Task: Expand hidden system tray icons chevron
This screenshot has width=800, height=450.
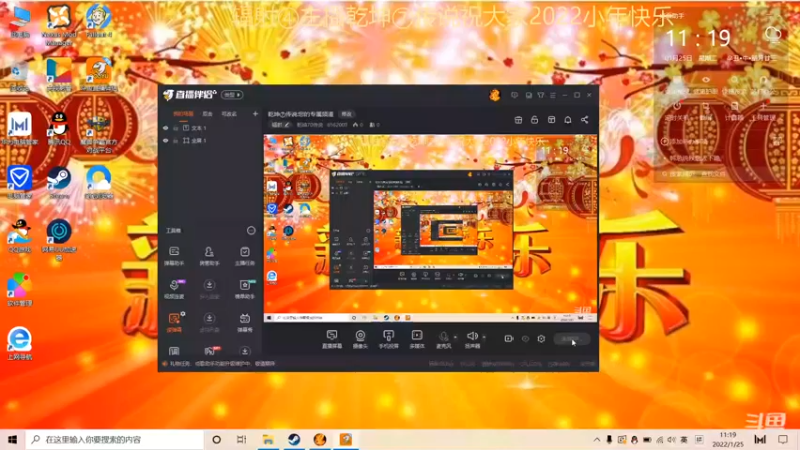Action: pyautogui.click(x=596, y=439)
